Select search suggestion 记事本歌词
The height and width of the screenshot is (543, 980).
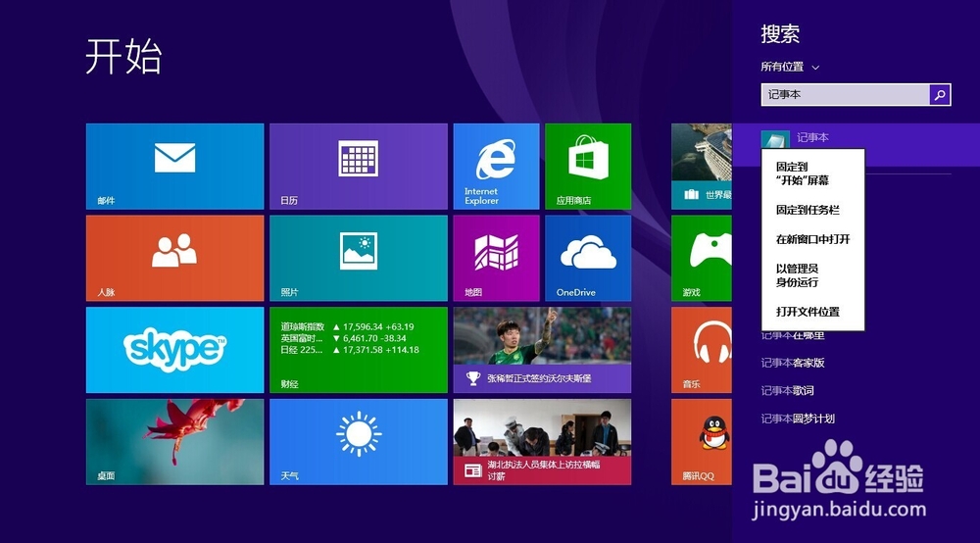(787, 391)
